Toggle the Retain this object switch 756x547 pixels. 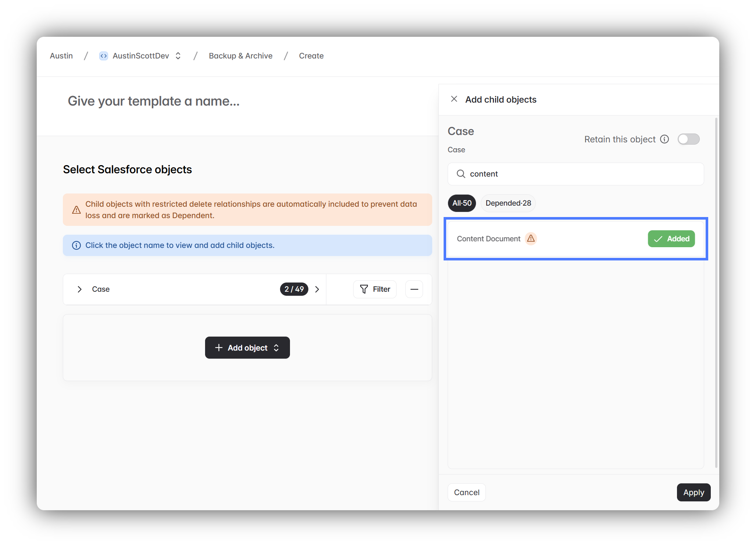688,139
